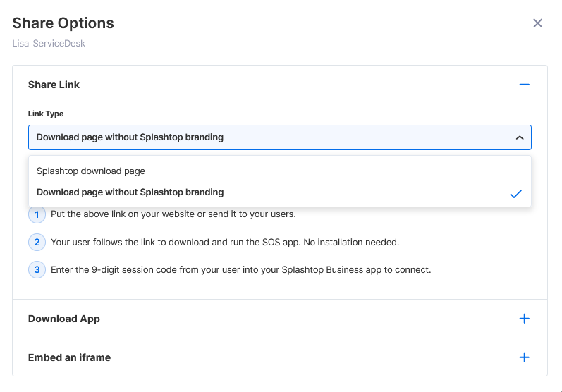Viewport: 562px width, 392px height.
Task: Click the 'Share Link' section heading
Action: click(x=54, y=85)
